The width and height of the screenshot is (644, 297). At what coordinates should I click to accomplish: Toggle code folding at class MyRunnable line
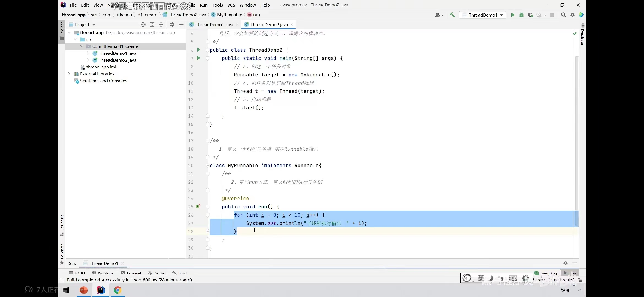click(208, 166)
